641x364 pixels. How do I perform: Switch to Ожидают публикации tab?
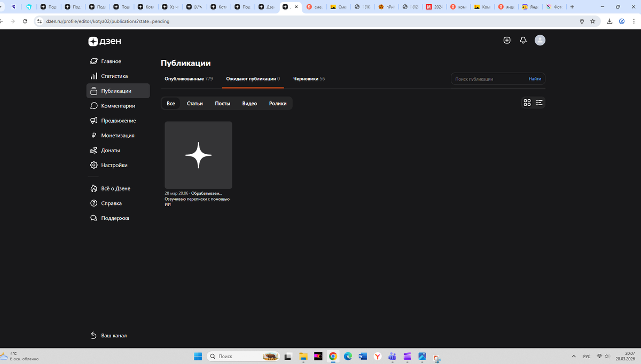[253, 78]
